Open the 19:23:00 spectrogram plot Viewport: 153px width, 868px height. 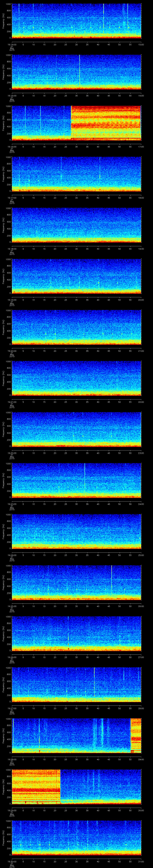coord(76,480)
